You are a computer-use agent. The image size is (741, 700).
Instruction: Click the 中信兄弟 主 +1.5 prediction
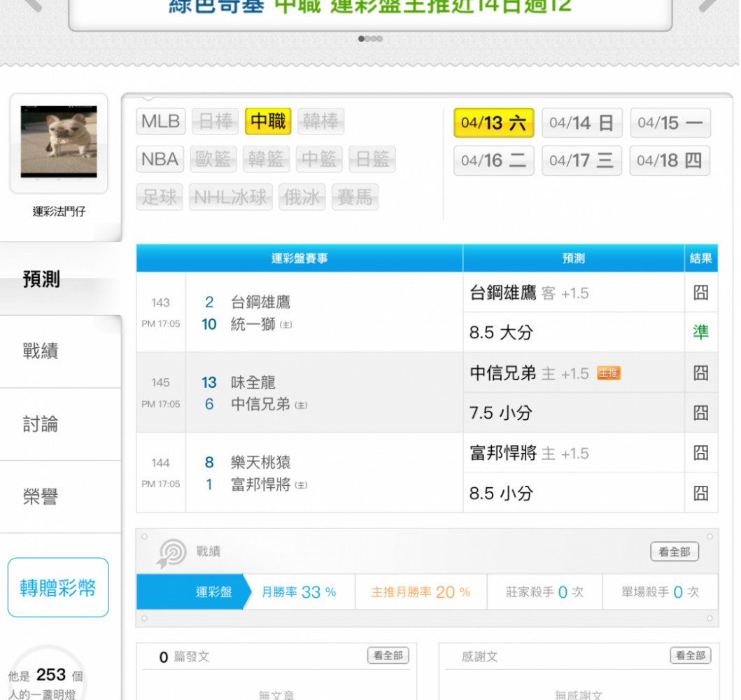point(529,373)
